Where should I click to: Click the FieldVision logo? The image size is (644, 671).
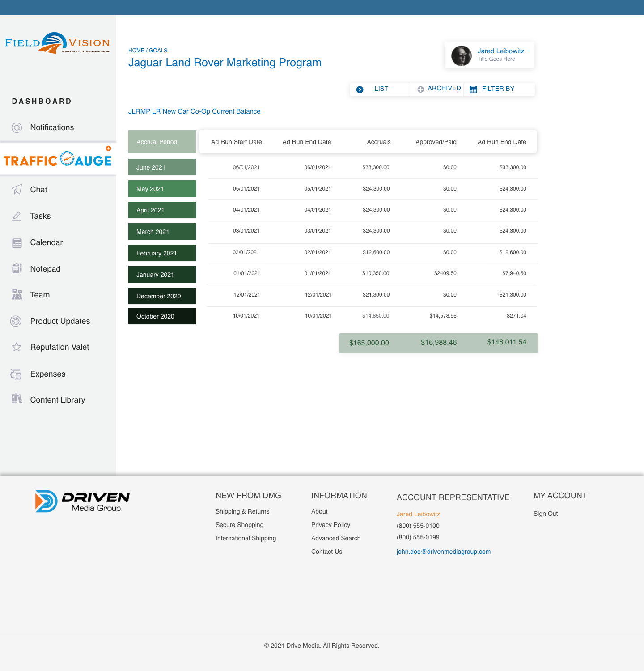pos(57,43)
